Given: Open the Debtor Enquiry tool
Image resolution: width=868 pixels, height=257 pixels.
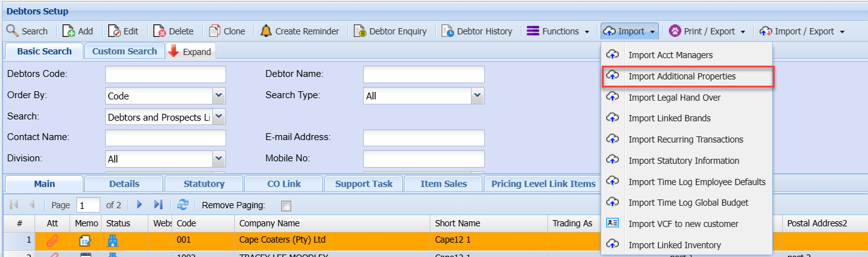Looking at the screenshot, I should (359, 31).
